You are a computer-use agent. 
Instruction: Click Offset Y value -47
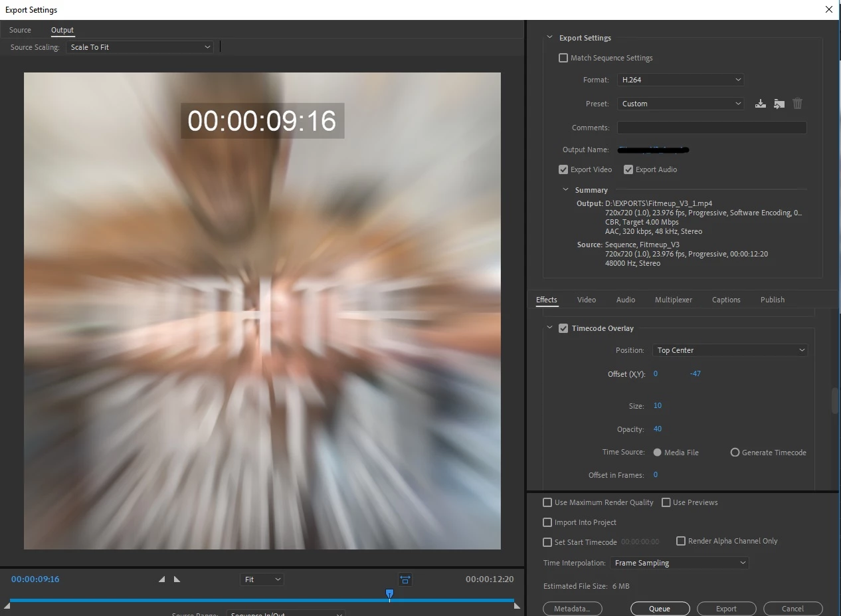click(x=695, y=373)
